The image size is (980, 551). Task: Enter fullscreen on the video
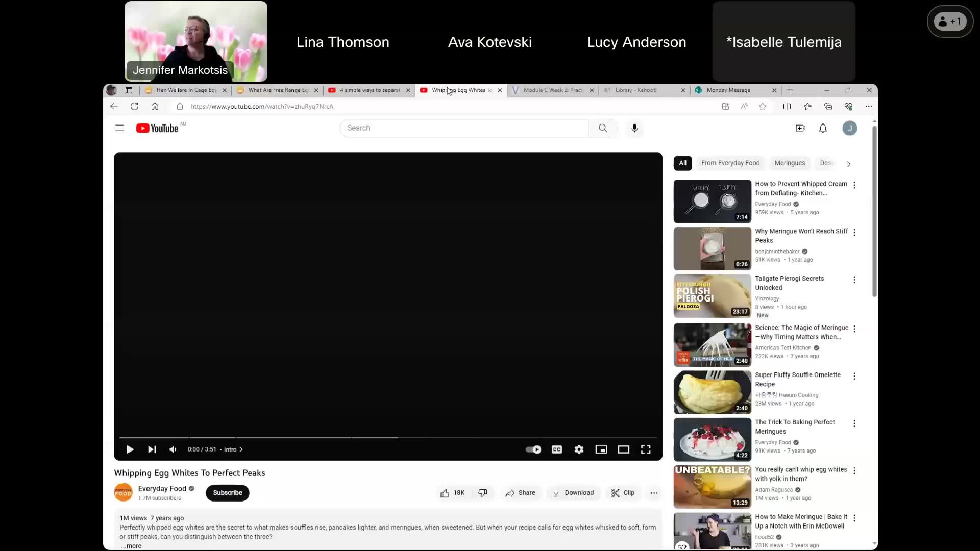(x=645, y=449)
